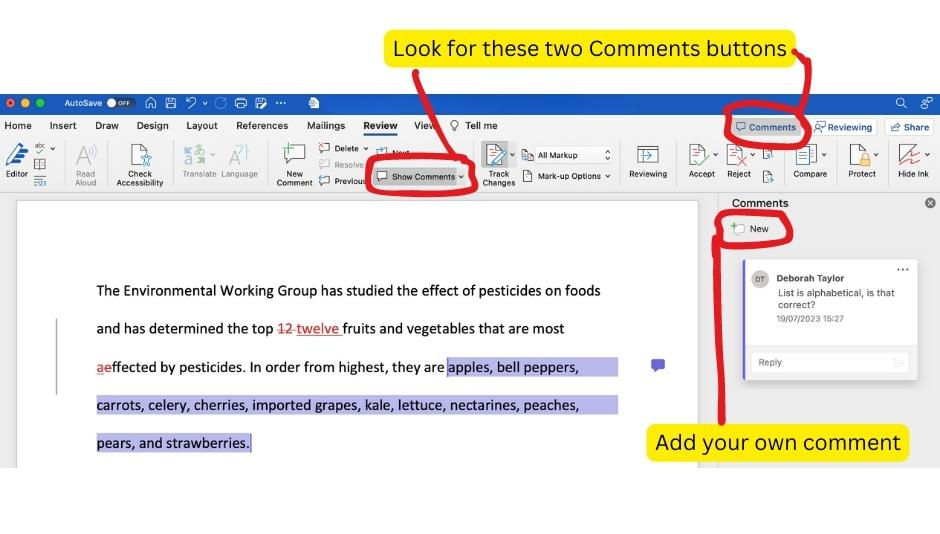940x534 pixels.
Task: Click the search magnifier in title bar
Action: tap(901, 103)
